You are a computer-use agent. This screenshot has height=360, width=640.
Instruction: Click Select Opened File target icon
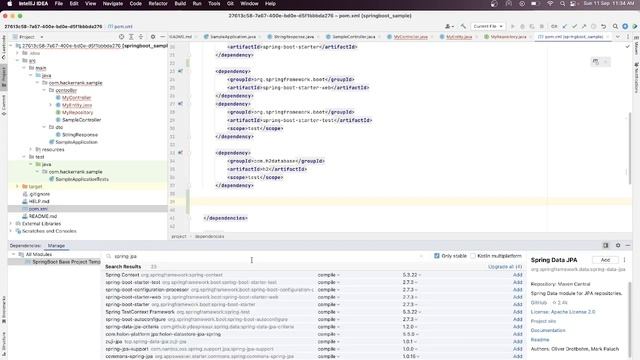121,37
